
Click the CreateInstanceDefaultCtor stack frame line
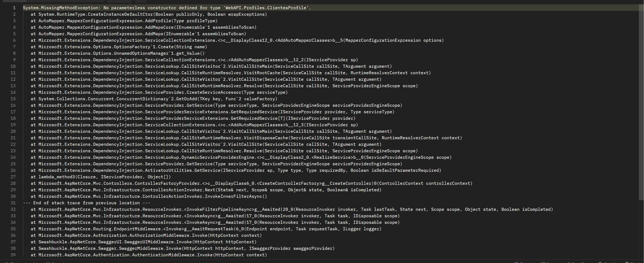coord(149,14)
